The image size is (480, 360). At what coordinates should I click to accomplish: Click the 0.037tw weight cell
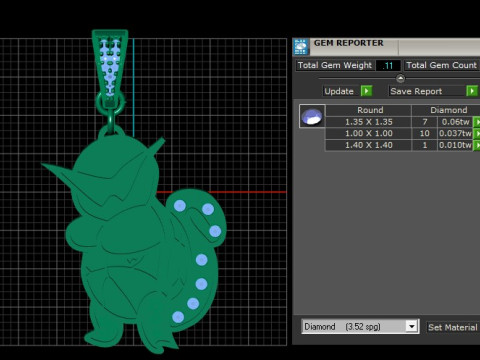tap(455, 134)
